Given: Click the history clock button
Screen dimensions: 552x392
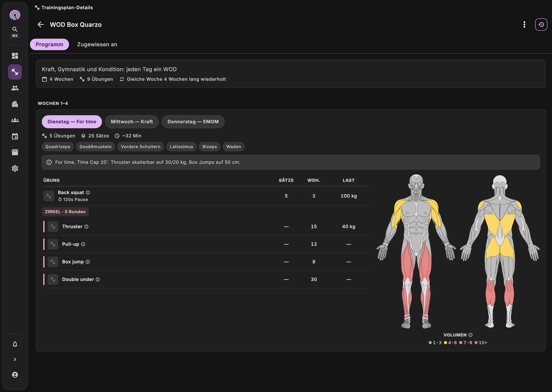Looking at the screenshot, I should point(541,25).
